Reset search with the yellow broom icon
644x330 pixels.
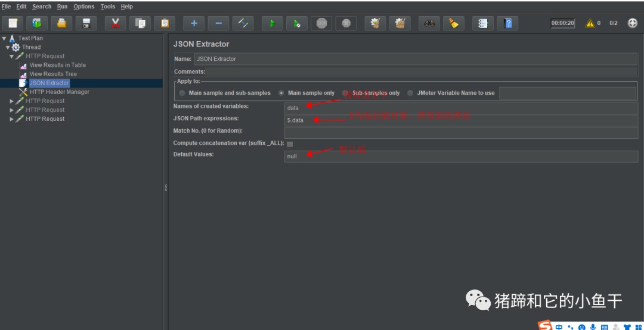pos(454,23)
